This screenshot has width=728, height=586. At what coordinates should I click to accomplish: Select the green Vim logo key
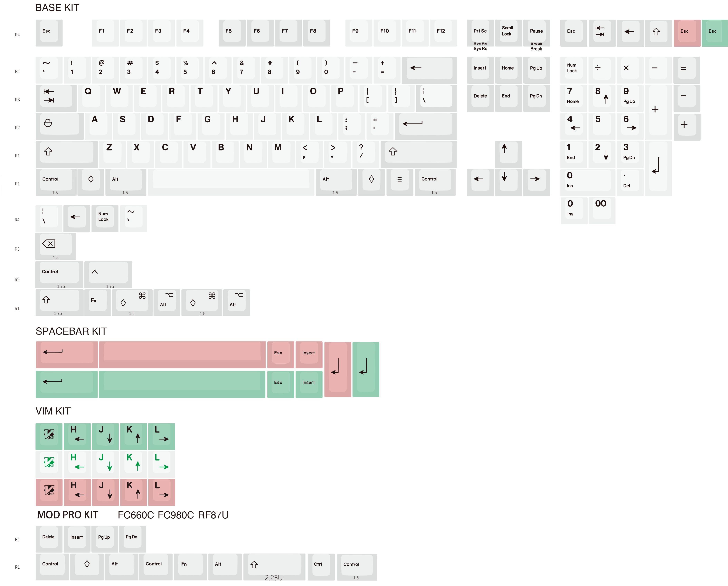tap(49, 436)
